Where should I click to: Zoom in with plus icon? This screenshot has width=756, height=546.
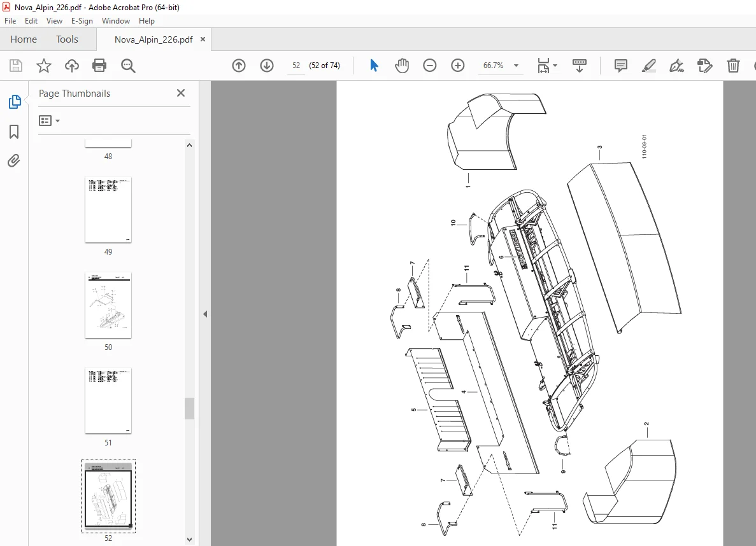click(x=457, y=66)
